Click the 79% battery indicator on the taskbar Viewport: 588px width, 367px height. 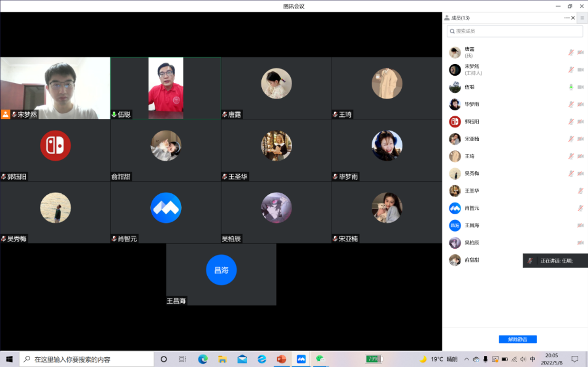(374, 359)
